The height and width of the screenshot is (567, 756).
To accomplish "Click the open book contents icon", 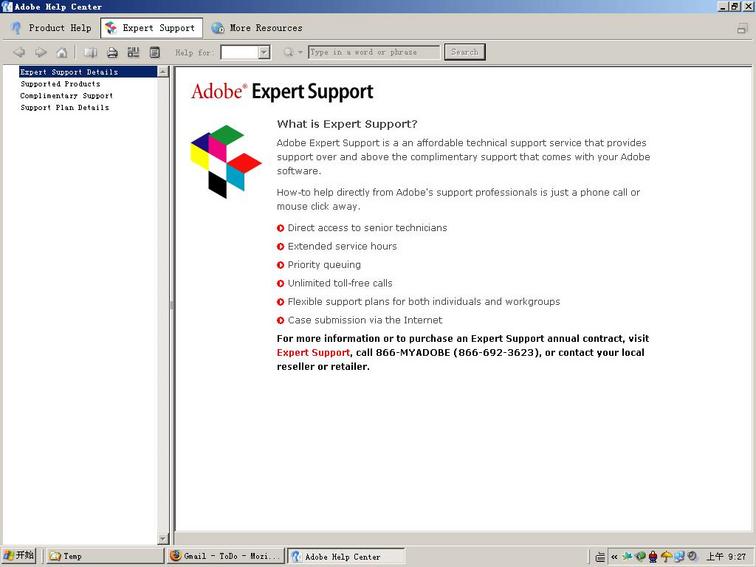I will point(90,52).
